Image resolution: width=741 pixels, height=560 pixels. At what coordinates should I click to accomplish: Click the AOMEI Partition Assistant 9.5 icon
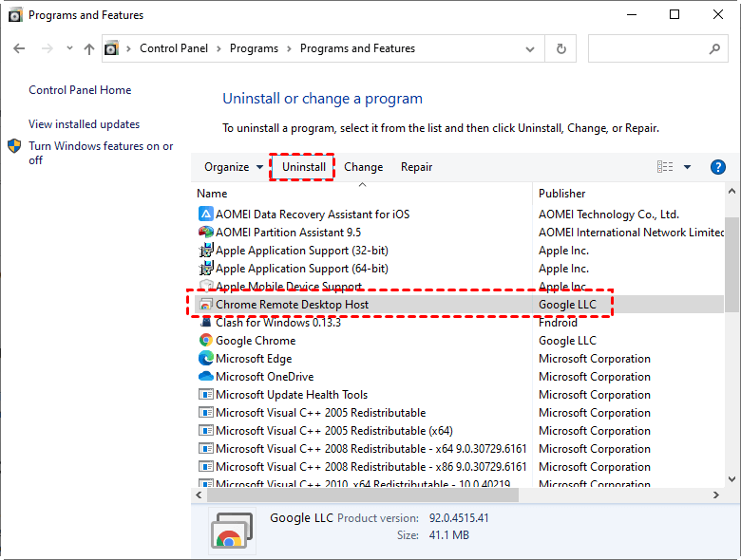[206, 233]
